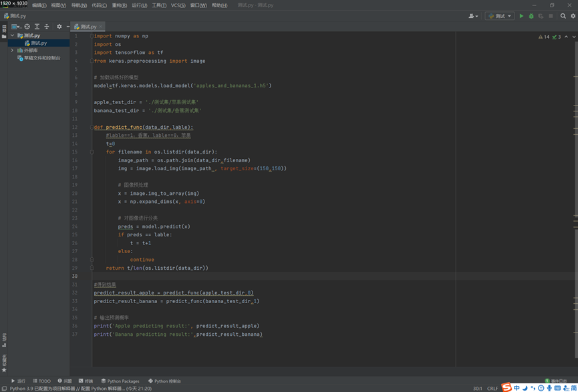Open the 测试 run configuration dropdown
This screenshot has width=578, height=392.
pyautogui.click(x=500, y=16)
